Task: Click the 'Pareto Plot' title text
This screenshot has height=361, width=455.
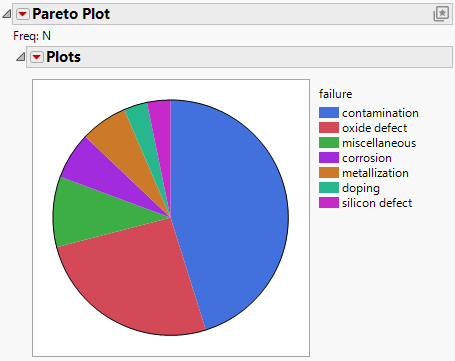Action: (x=71, y=14)
